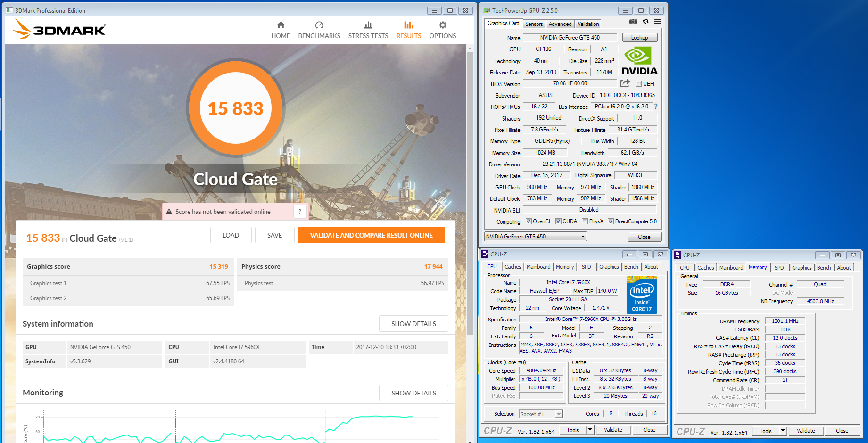Image resolution: width=868 pixels, height=443 pixels.
Task: Click Validate in CPU-Z processor window
Action: 613,430
